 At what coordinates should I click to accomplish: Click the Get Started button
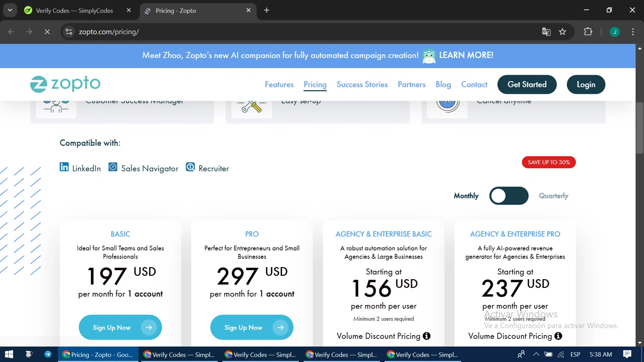527,84
